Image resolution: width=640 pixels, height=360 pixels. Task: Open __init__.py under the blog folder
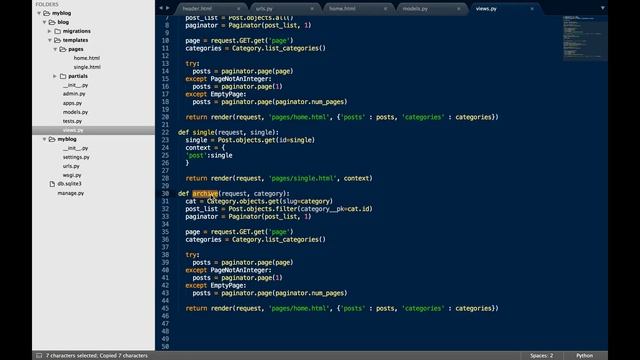[x=76, y=85]
